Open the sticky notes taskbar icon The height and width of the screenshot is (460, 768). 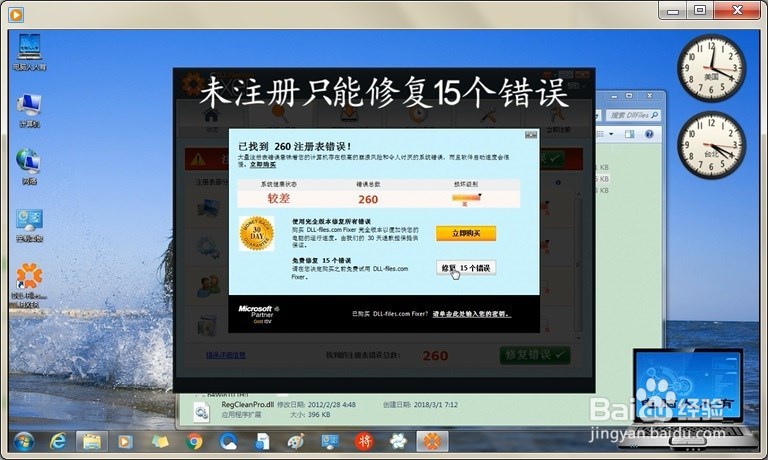tap(159, 442)
